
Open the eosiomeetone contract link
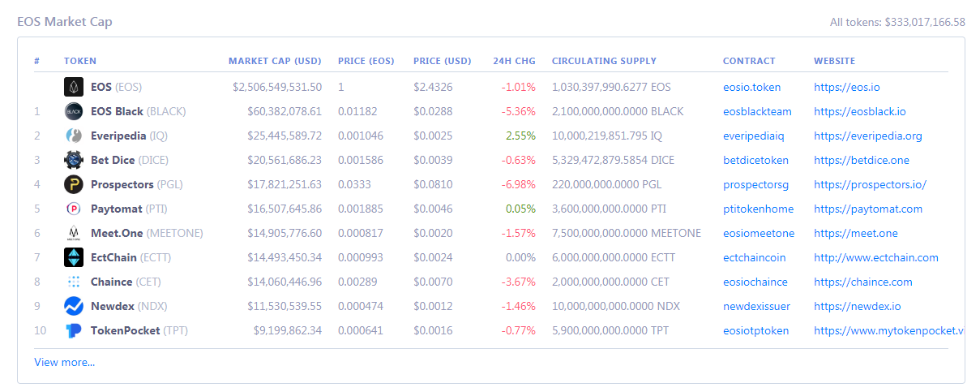point(759,233)
